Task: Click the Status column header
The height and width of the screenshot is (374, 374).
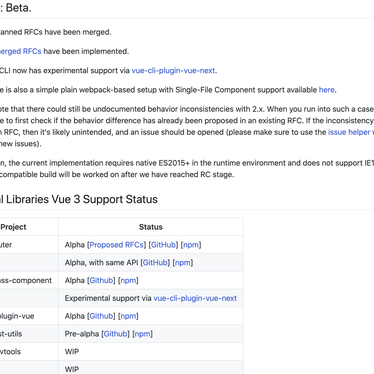Action: coord(151,227)
